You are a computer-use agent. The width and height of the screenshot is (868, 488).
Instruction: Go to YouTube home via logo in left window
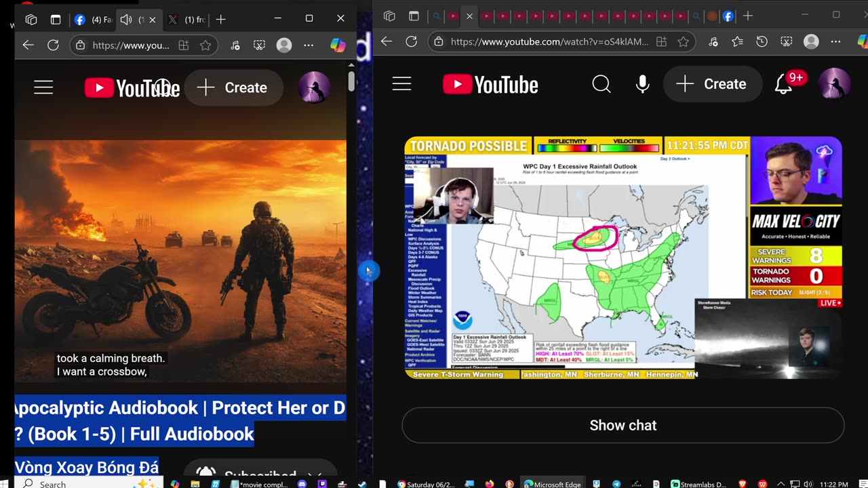pyautogui.click(x=132, y=87)
